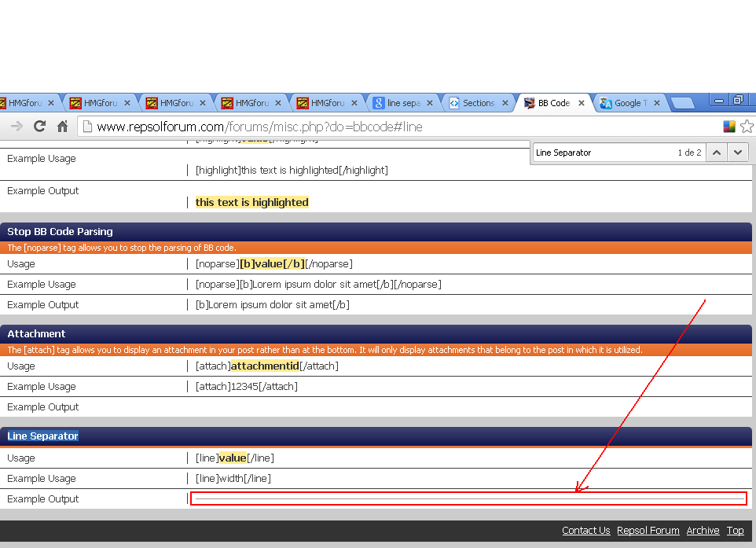This screenshot has height=548, width=756.
Task: Close the BB Code tab
Action: pos(582,103)
